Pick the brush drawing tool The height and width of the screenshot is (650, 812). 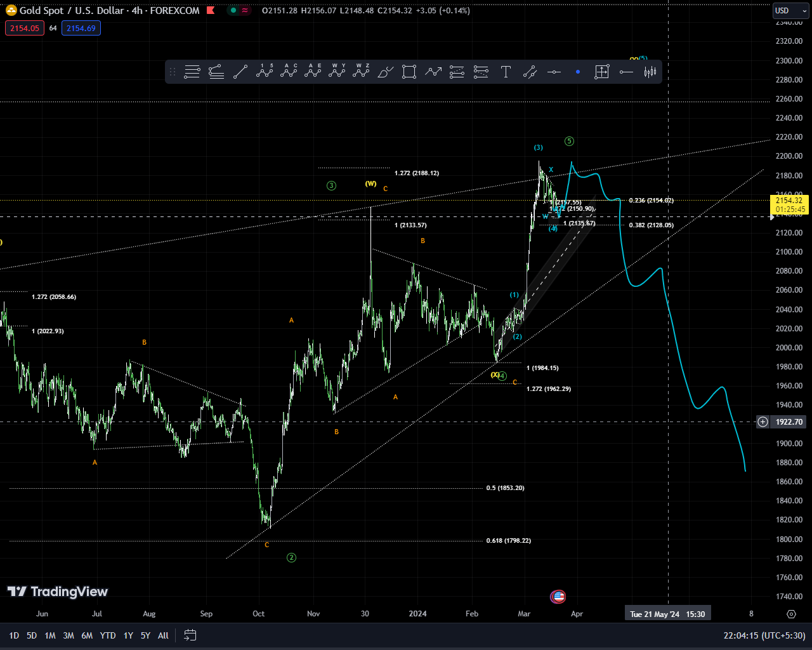(x=385, y=72)
